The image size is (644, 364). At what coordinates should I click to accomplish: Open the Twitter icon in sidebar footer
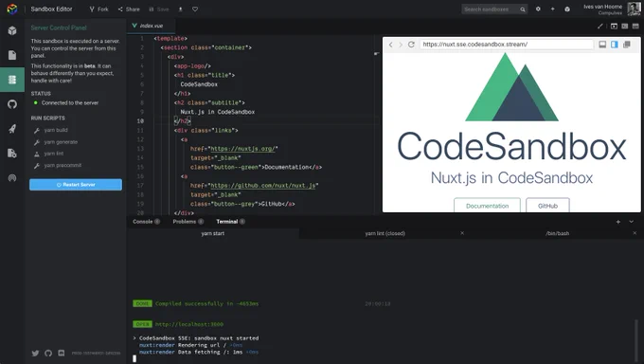(35, 353)
